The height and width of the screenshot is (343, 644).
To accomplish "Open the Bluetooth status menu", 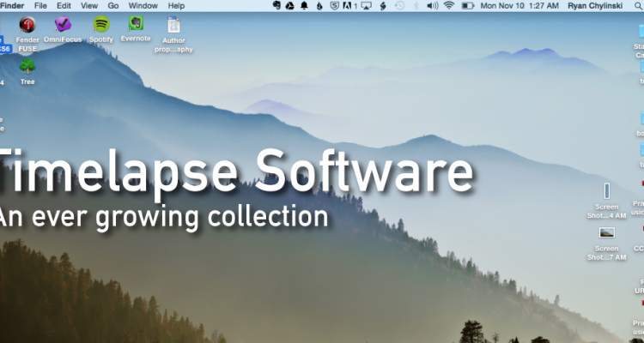I will pos(416,6).
